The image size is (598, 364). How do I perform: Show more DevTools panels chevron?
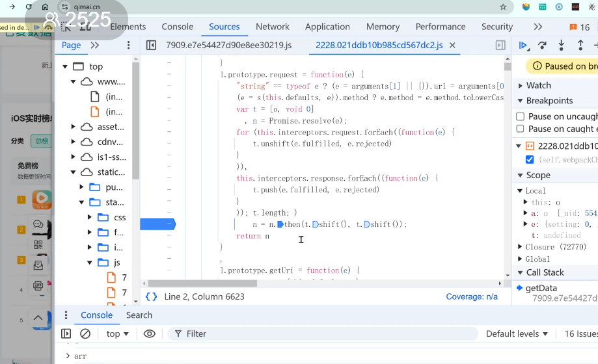[537, 27]
